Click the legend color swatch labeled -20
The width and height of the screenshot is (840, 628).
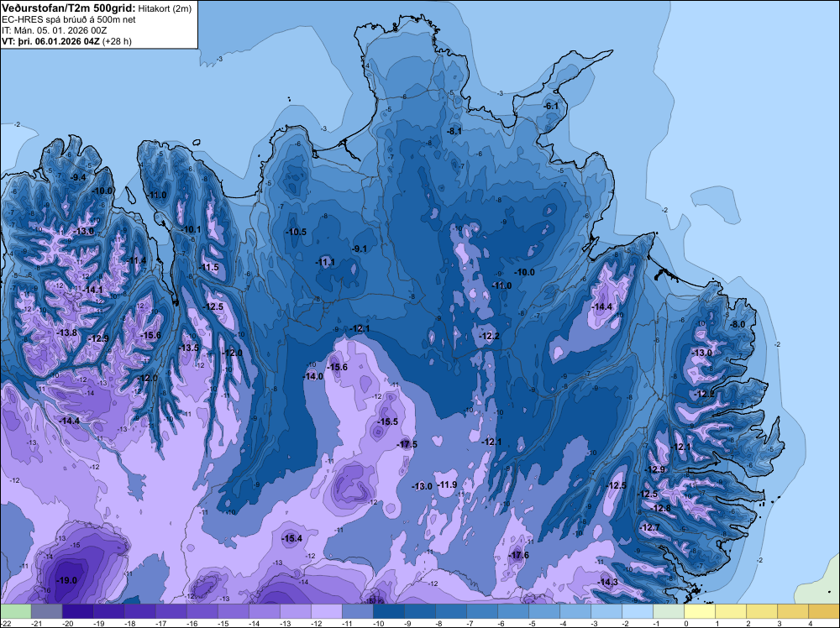click(77, 611)
